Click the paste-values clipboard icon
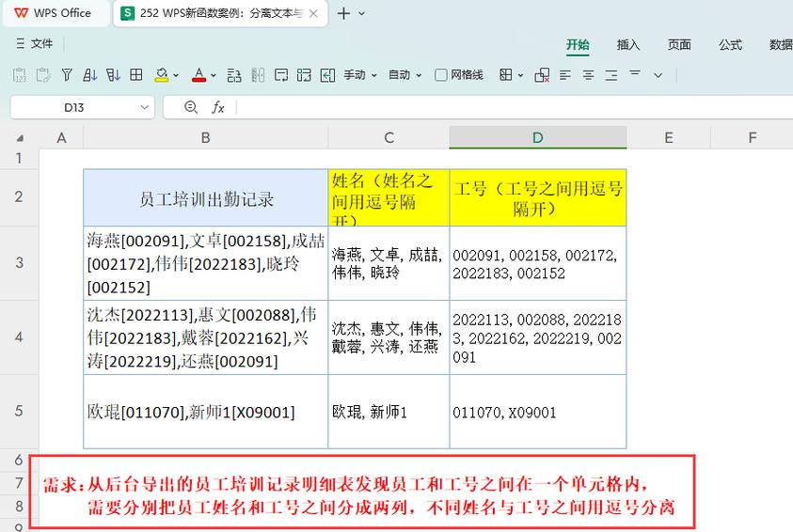The height and width of the screenshot is (532, 793). tap(19, 75)
